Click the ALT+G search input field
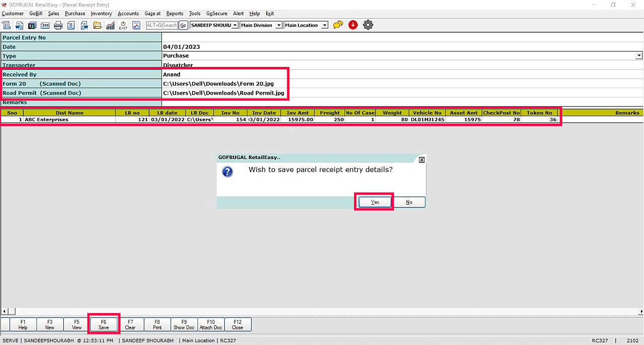The image size is (644, 345). click(x=162, y=25)
